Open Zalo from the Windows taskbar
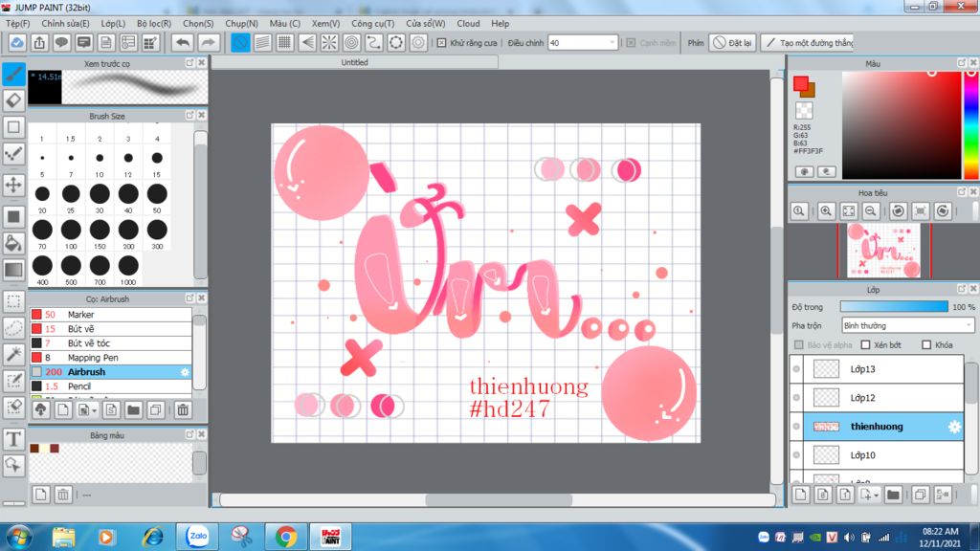Viewport: 980px width, 551px height. click(x=197, y=537)
